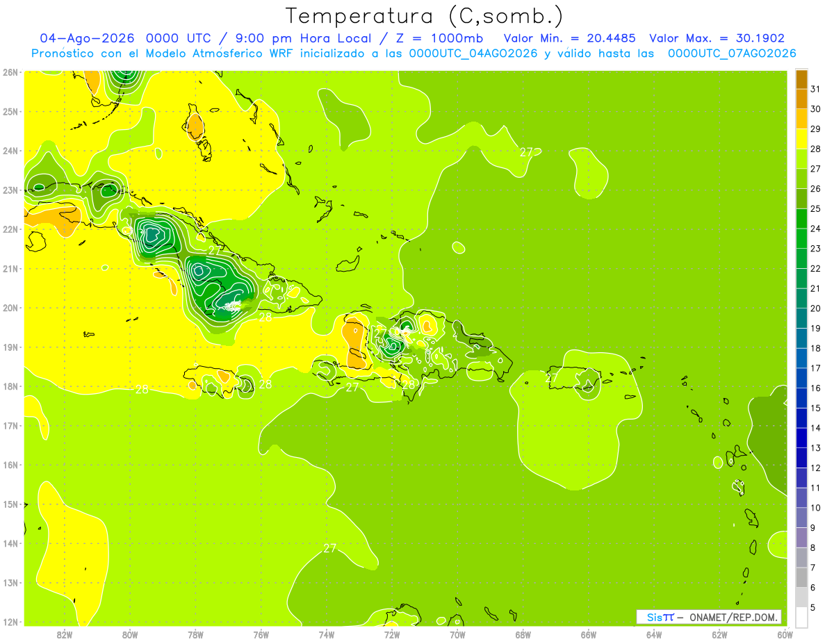Click the '82W' longitude axis label
834x644 pixels.
pos(65,634)
